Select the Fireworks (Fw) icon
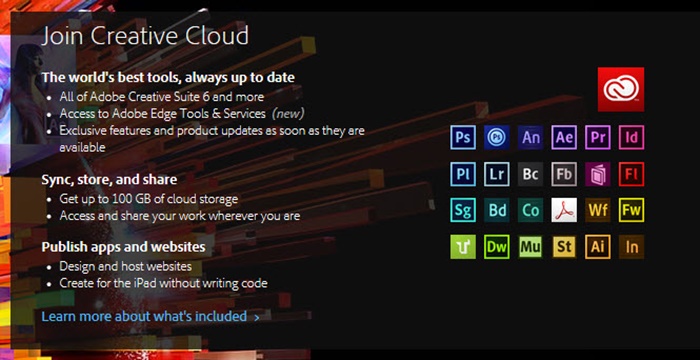The height and width of the screenshot is (360, 700). click(632, 210)
